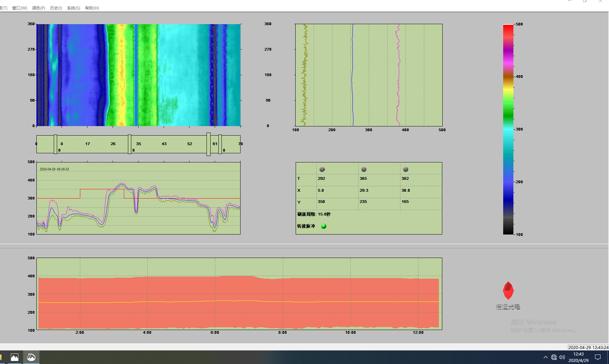Expand the hidden system tray icons
Image resolution: width=609 pixels, height=364 pixels.
point(546,357)
